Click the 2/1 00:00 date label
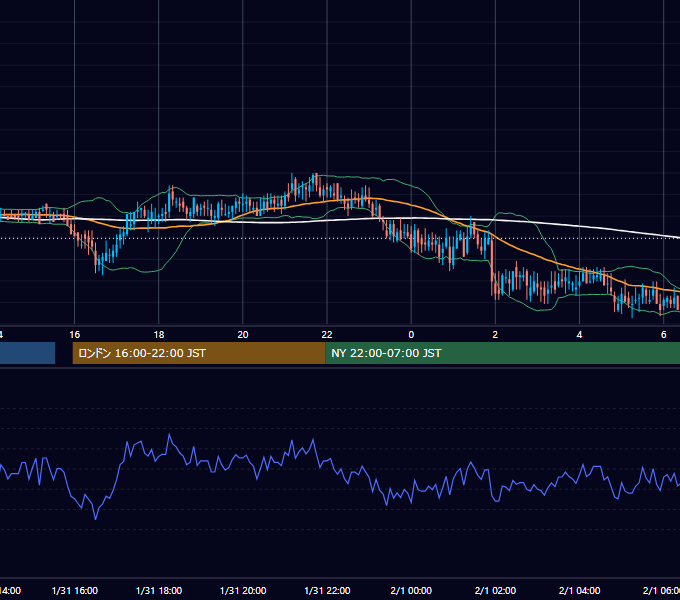This screenshot has height=600, width=680. coord(411,590)
